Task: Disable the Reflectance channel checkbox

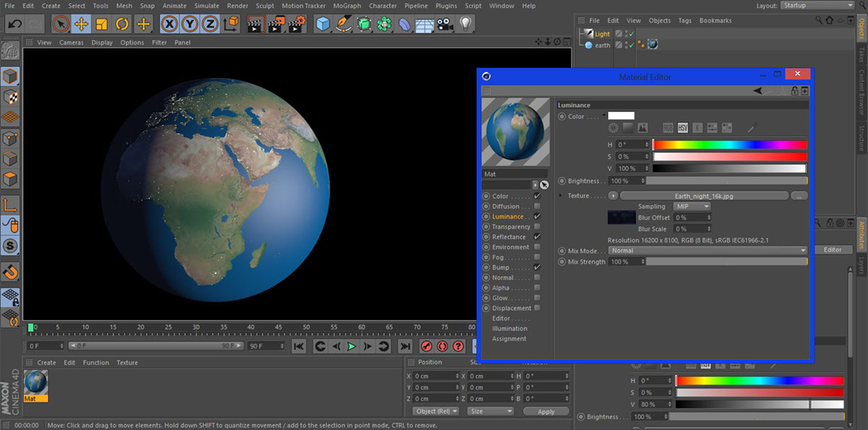Action: pyautogui.click(x=537, y=237)
